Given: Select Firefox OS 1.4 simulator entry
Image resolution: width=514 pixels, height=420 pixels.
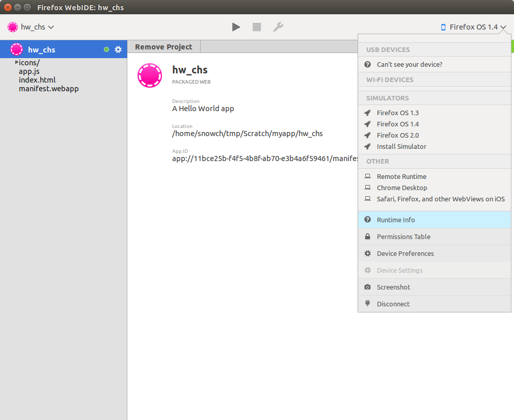Looking at the screenshot, I should tap(435, 124).
